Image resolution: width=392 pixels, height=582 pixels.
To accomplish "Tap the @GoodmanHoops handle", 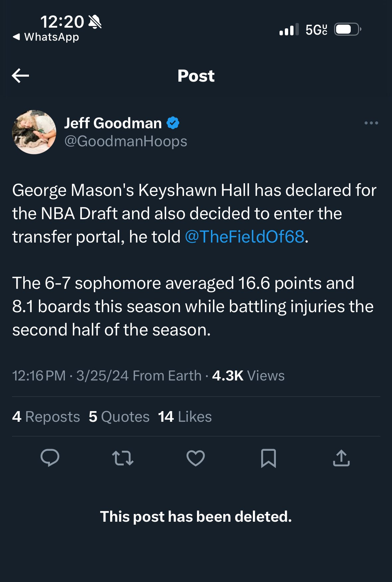I will (125, 141).
